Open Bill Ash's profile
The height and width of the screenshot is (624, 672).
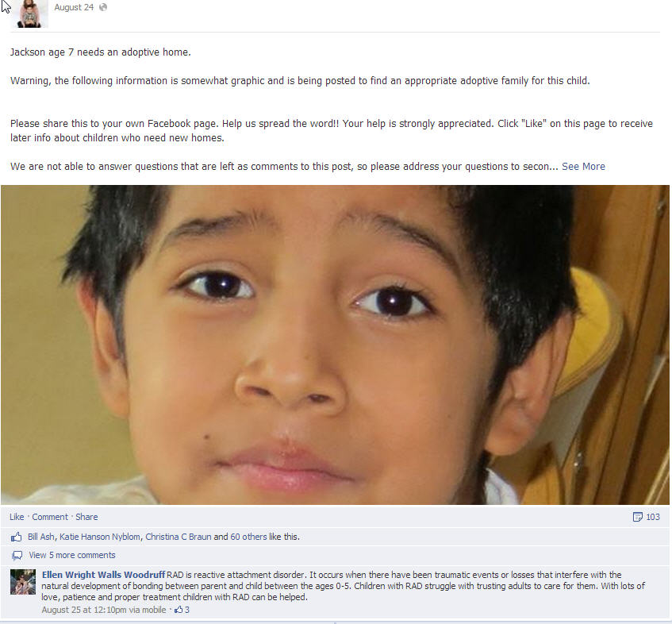[41, 537]
